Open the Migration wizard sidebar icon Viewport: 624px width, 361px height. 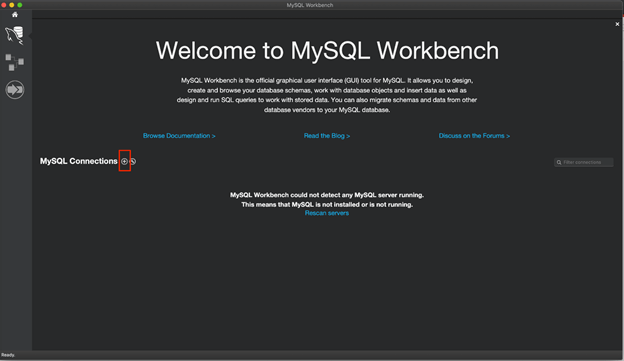tap(15, 90)
